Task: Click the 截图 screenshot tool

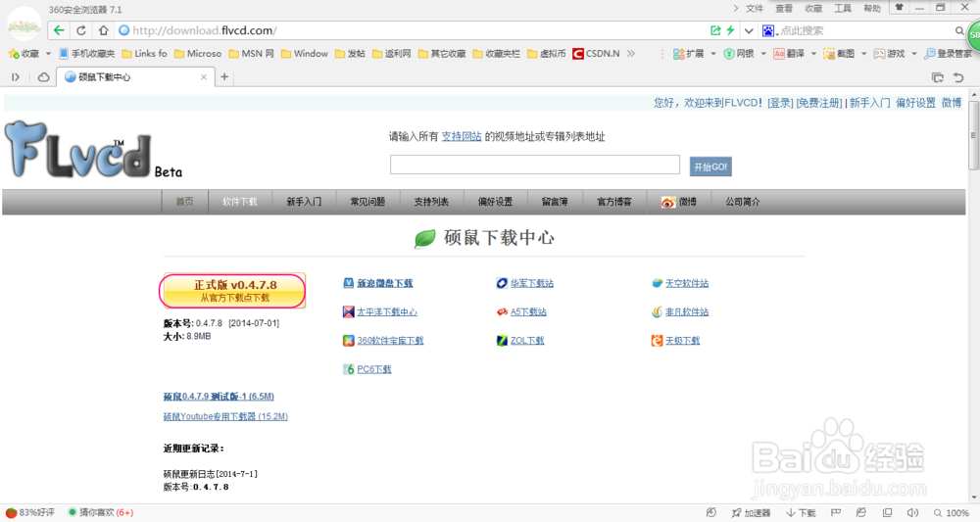Action: (839, 54)
